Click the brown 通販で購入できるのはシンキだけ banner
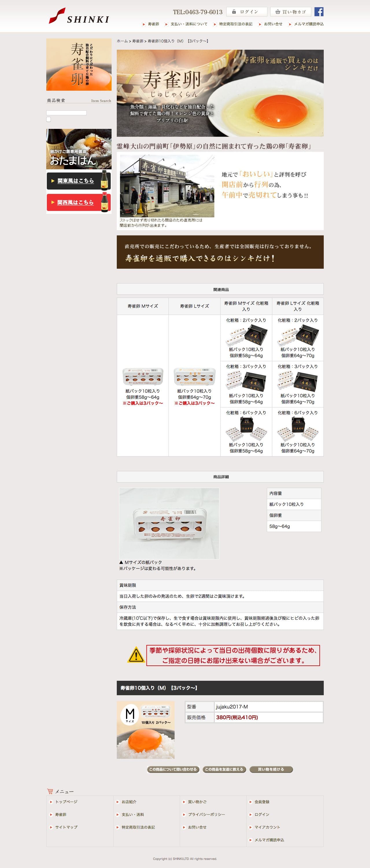 tap(220, 252)
